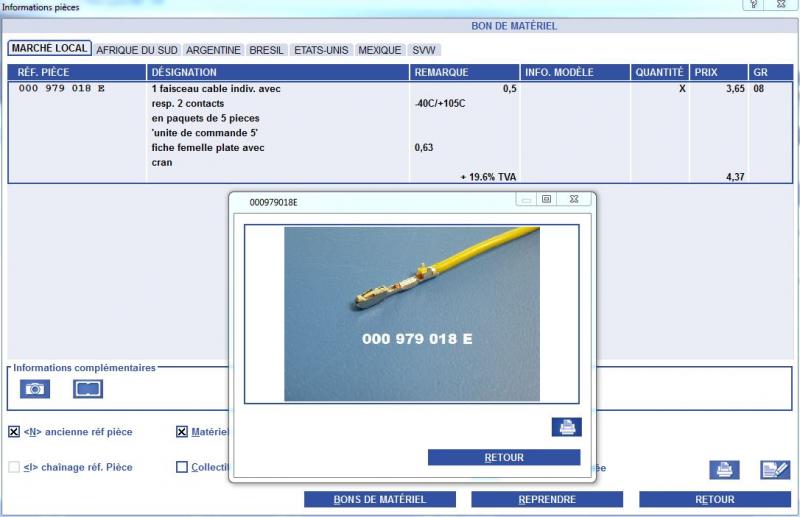This screenshot has height=517, width=800.
Task: Click the DÉSIGNATION column header
Action: [278, 72]
